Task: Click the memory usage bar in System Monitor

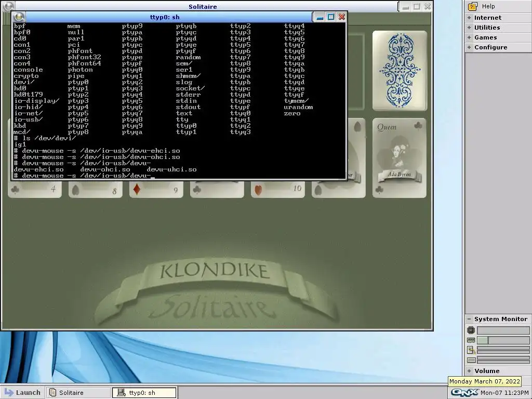Action: tap(503, 340)
